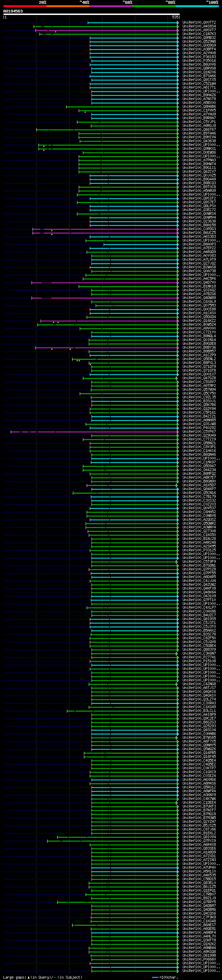Select label UniRef100_A8I7T1
Screen dimensions: 222x980
[199, 88]
